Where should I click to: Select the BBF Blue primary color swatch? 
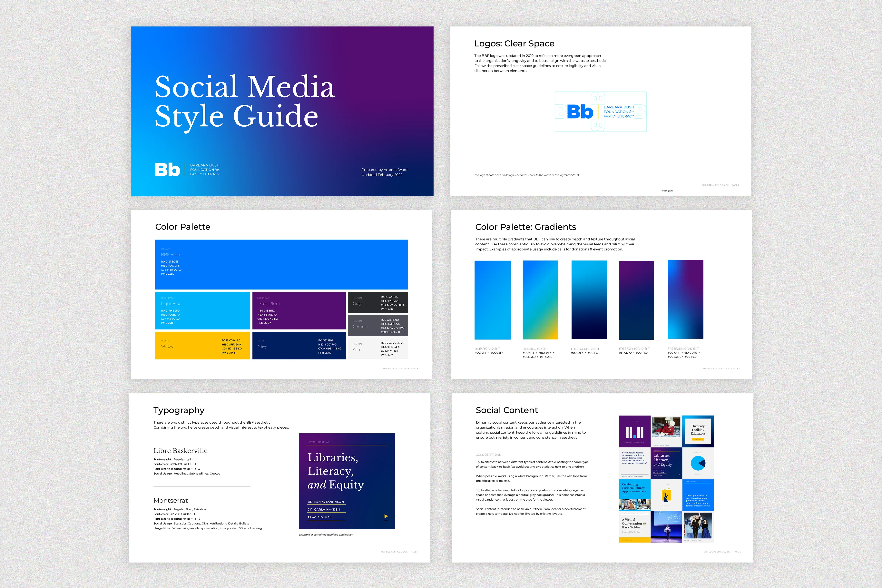tap(282, 264)
